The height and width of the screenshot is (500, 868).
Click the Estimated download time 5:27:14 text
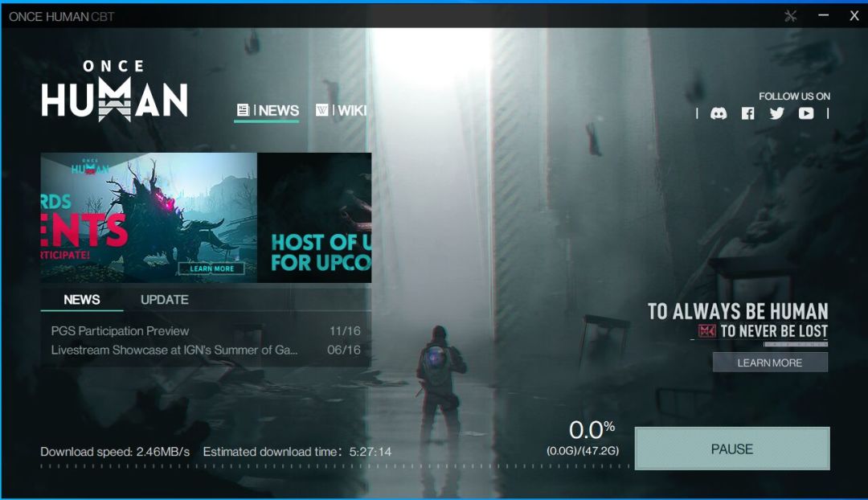[297, 452]
